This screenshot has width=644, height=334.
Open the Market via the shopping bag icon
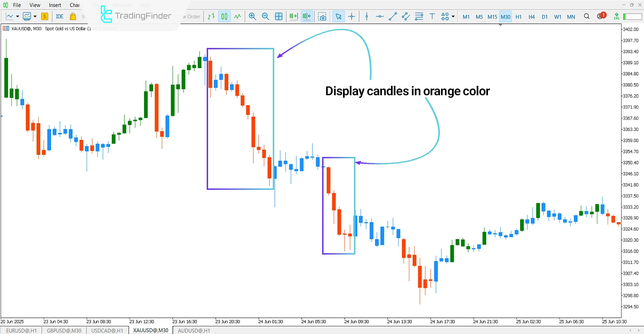[73, 16]
